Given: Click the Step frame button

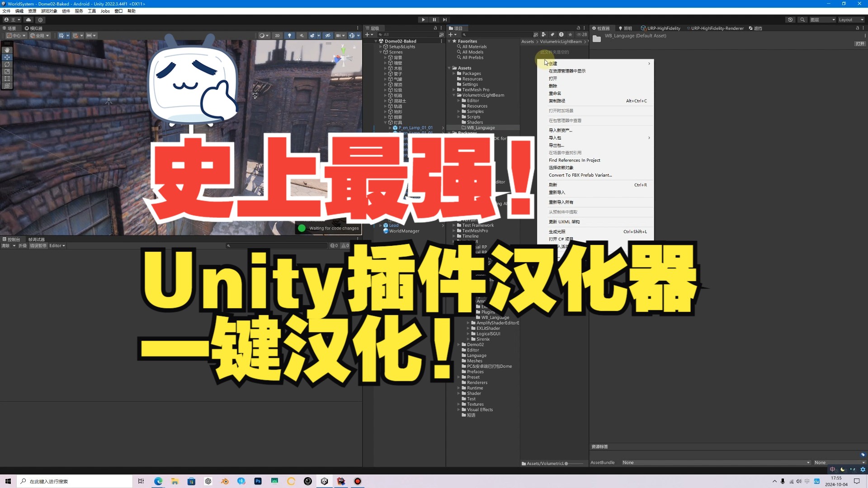Looking at the screenshot, I should [x=445, y=19].
